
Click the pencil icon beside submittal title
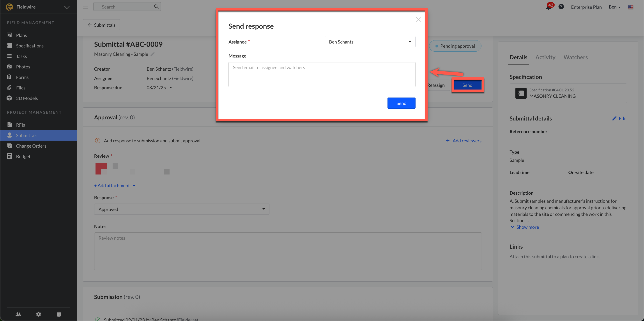coord(153,54)
